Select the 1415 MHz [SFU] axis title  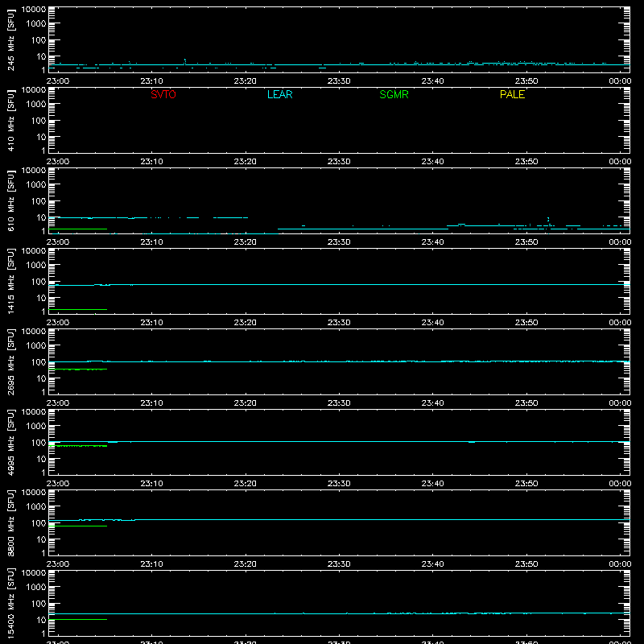tap(10, 281)
